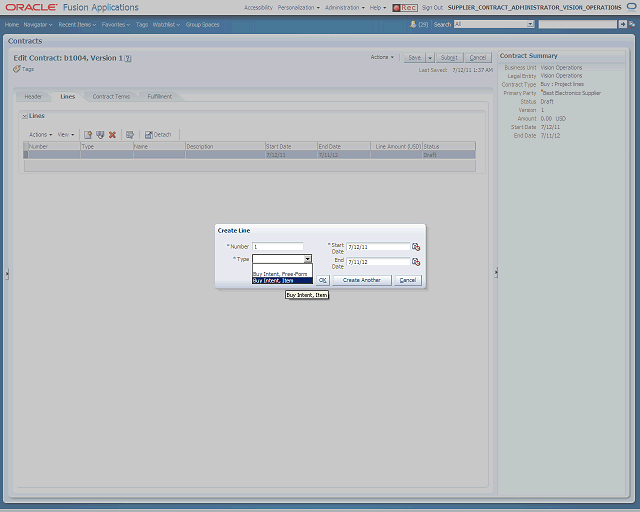Click Create Another button
The height and width of the screenshot is (512, 640).
[x=362, y=280]
